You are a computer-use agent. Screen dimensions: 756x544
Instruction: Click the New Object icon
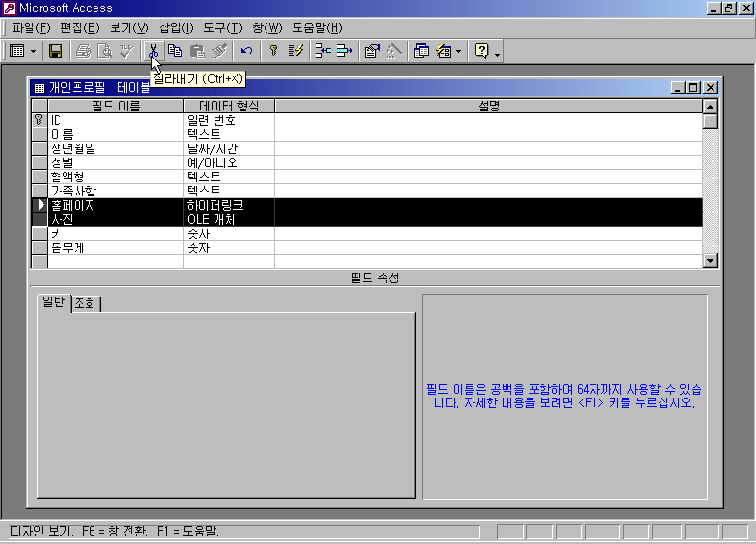tap(443, 51)
